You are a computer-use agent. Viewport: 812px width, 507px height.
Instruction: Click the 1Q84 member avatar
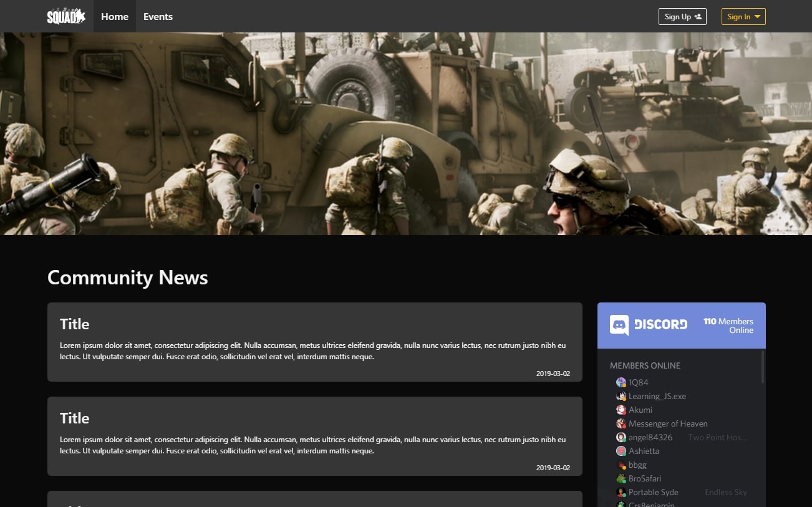621,382
